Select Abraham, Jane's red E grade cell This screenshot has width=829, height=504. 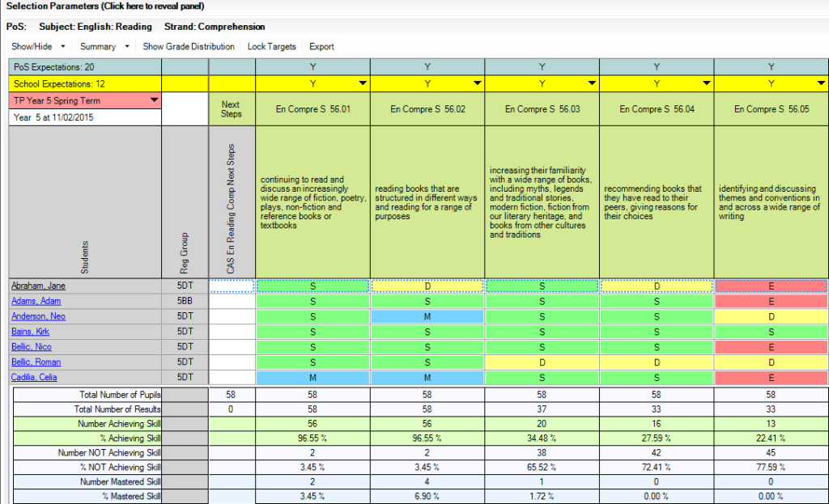tap(772, 286)
